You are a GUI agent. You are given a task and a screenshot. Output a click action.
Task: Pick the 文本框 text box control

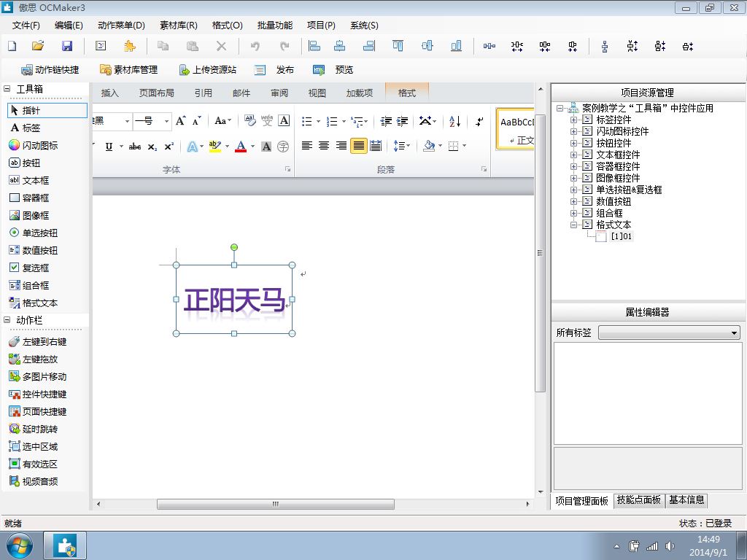pos(29,181)
